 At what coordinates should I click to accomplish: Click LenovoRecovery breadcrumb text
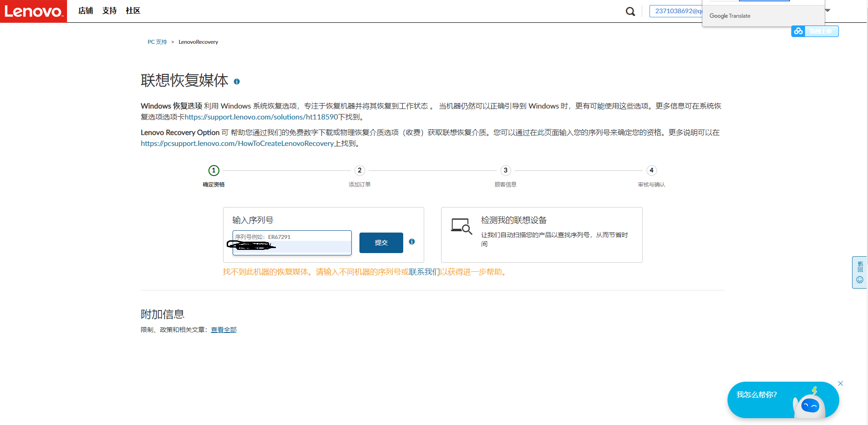[x=198, y=42]
